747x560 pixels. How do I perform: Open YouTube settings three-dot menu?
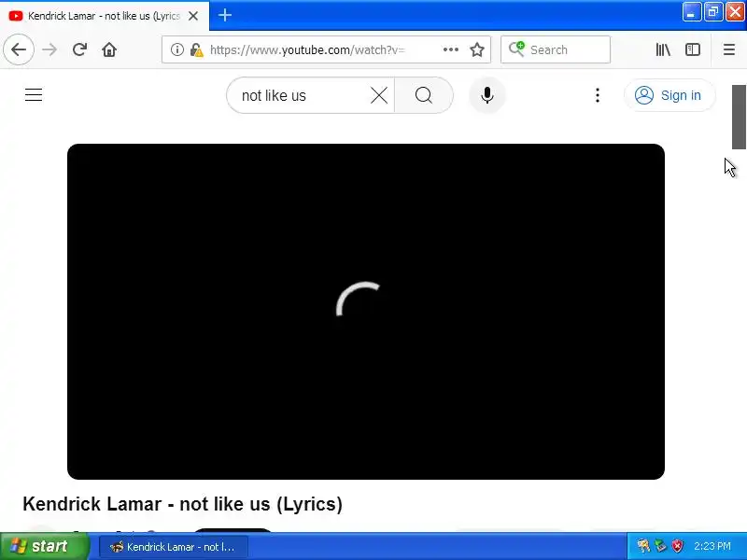pos(598,95)
